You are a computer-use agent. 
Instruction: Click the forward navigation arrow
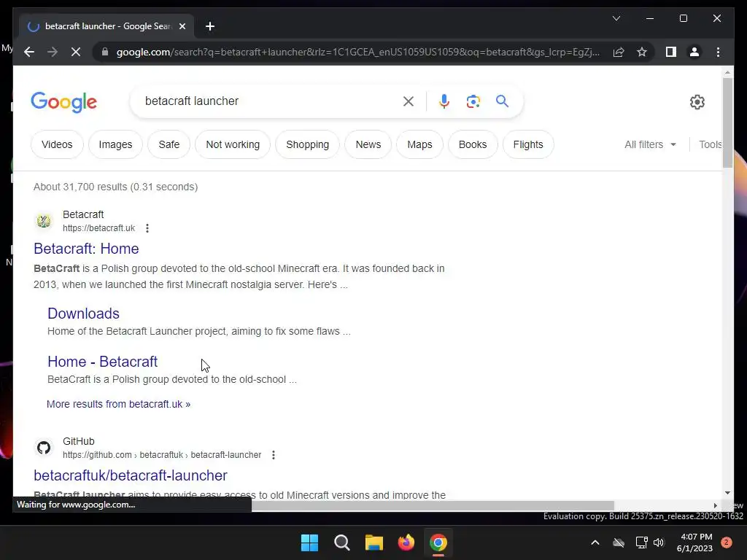53,52
